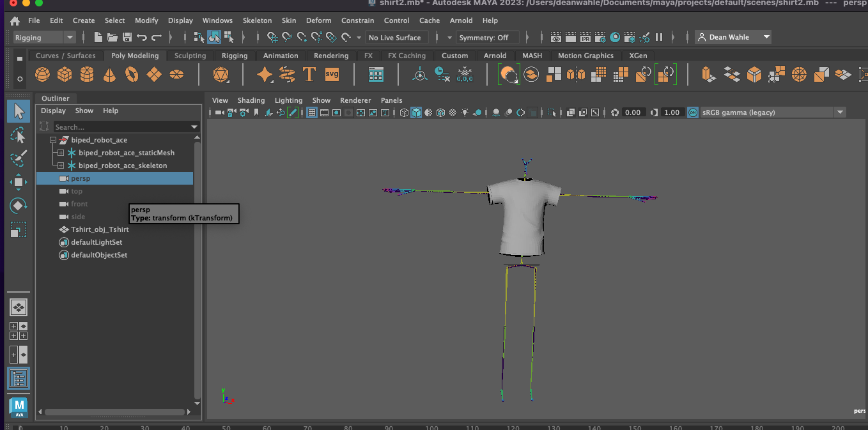Click the Select tool arrow
Image resolution: width=868 pixels, height=430 pixels.
click(19, 111)
